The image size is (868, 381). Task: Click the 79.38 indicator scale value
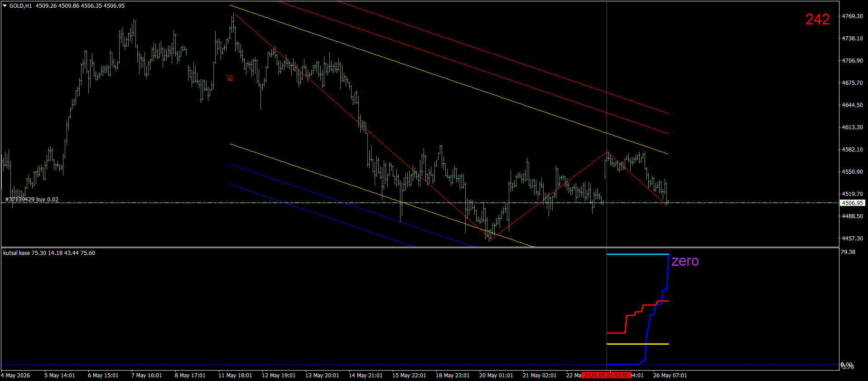tap(848, 252)
